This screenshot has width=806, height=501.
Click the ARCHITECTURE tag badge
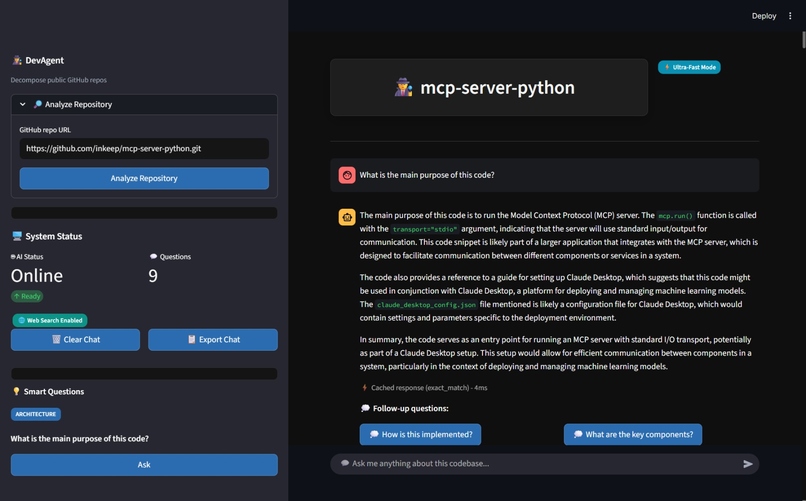pyautogui.click(x=35, y=414)
